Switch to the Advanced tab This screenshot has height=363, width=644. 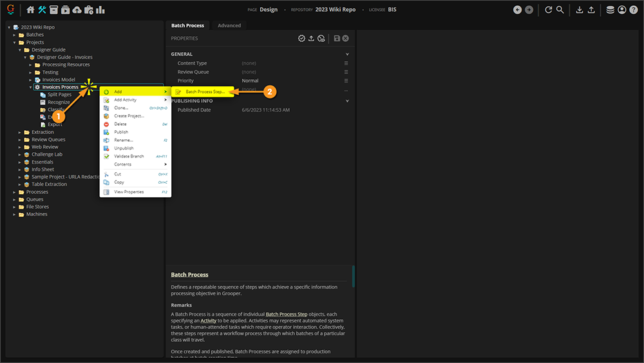pos(229,26)
